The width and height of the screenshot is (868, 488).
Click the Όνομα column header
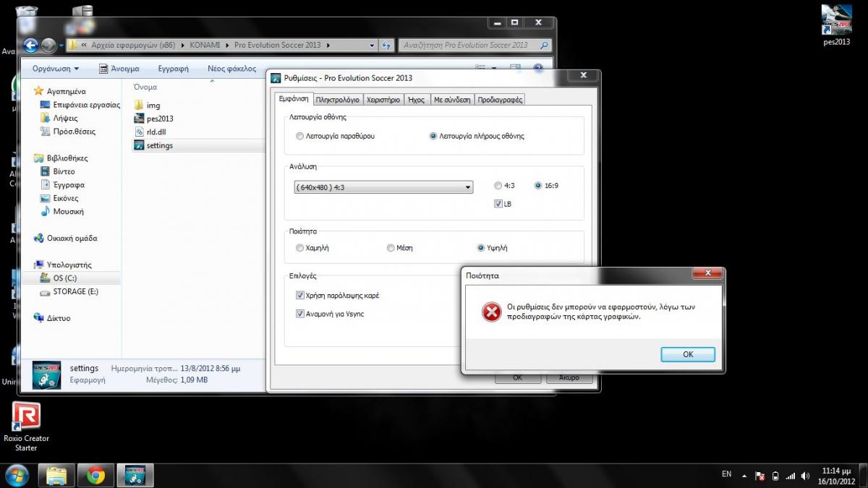click(x=145, y=87)
